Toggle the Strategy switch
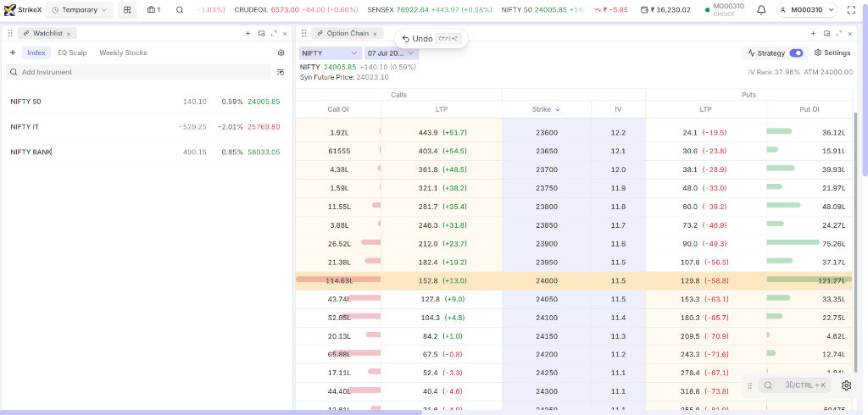Screen dimensions: 868x415 click(796, 53)
